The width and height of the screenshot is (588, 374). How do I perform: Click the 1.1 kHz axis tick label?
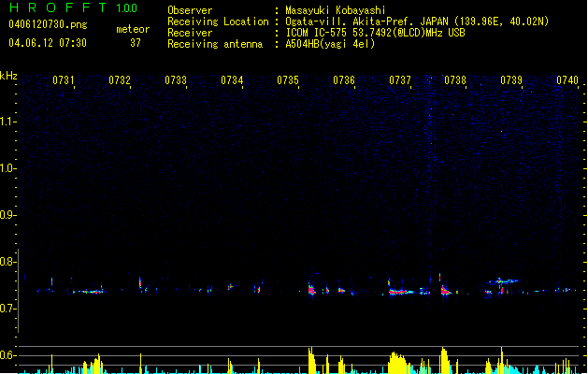[x=7, y=122]
